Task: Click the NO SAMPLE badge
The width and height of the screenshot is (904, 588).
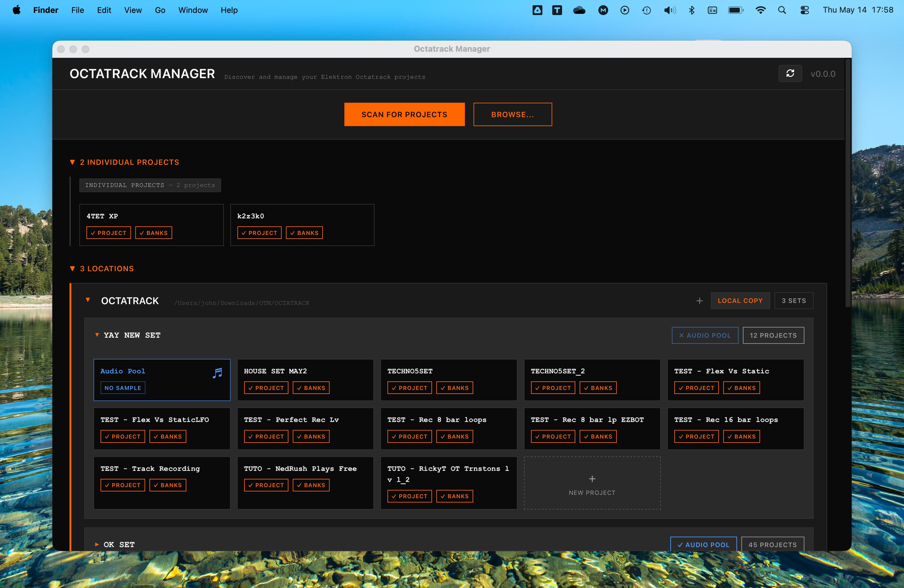Action: coord(123,388)
